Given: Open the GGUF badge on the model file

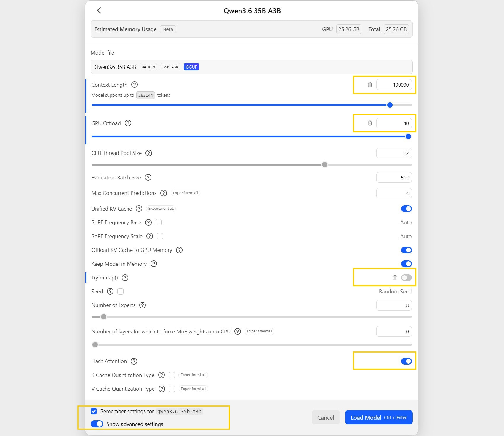Looking at the screenshot, I should pyautogui.click(x=191, y=67).
